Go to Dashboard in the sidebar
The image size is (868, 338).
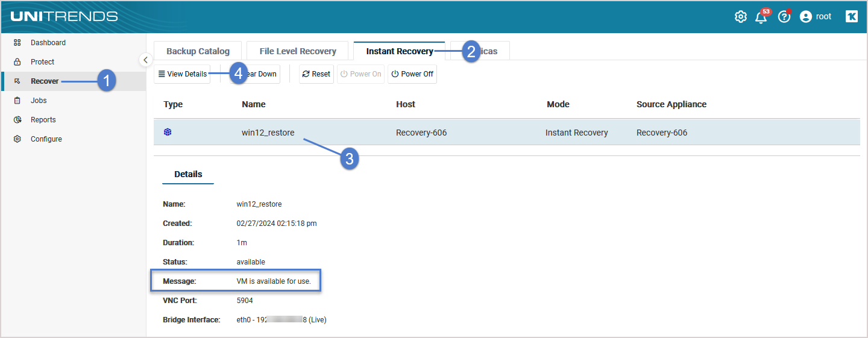[48, 43]
